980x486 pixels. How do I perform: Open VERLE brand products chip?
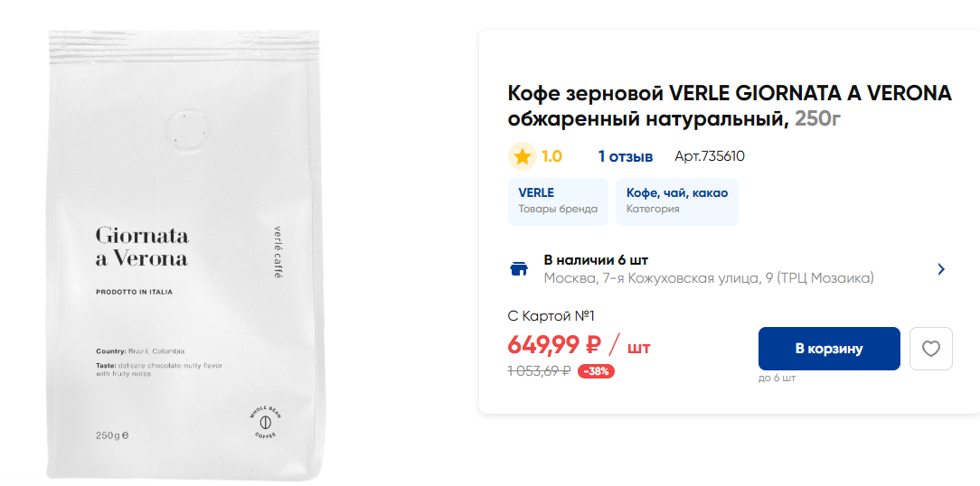point(558,201)
